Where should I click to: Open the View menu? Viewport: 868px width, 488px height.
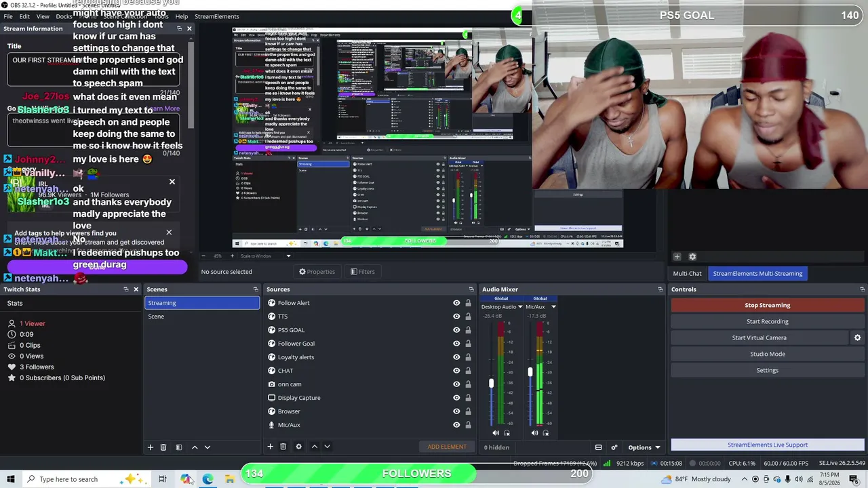click(x=43, y=16)
